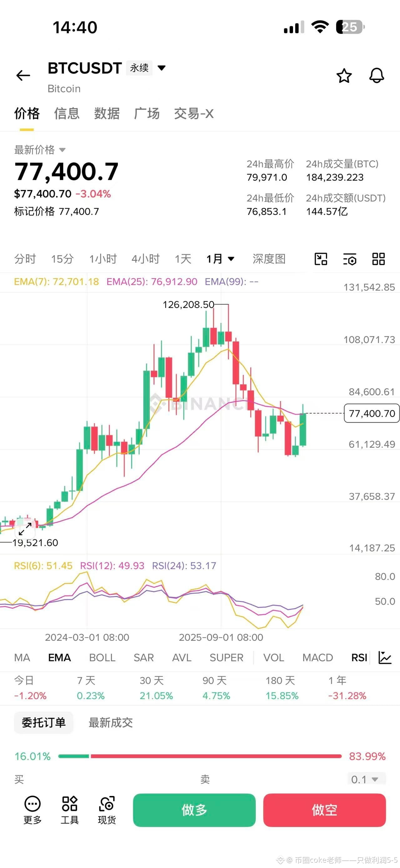Viewport: 400px width, 868px height.
Task: Tap the battery indicator in status bar
Action: pos(350,27)
